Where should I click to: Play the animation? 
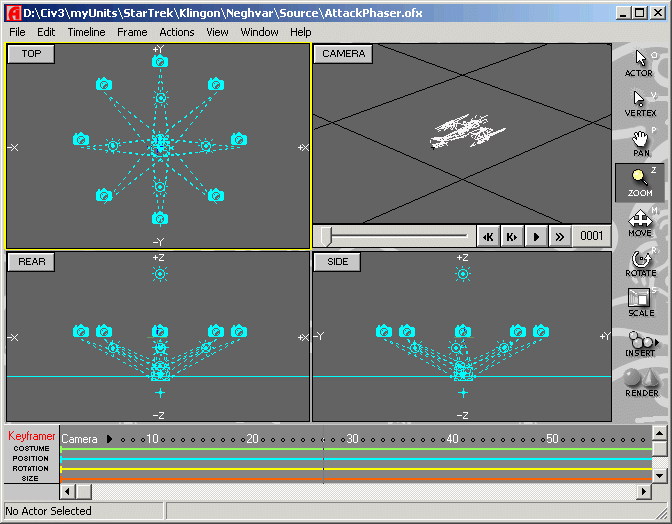[x=536, y=236]
